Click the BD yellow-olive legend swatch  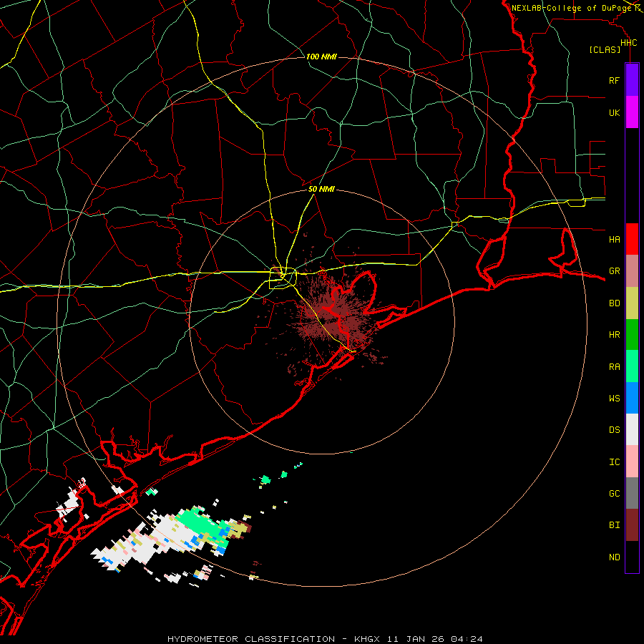[632, 303]
